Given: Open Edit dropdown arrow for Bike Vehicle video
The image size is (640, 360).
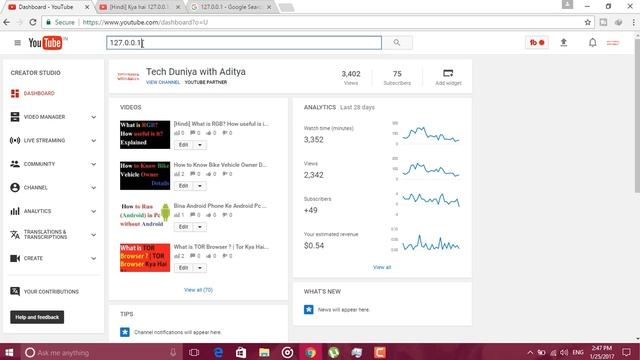Looking at the screenshot, I should pyautogui.click(x=200, y=186).
